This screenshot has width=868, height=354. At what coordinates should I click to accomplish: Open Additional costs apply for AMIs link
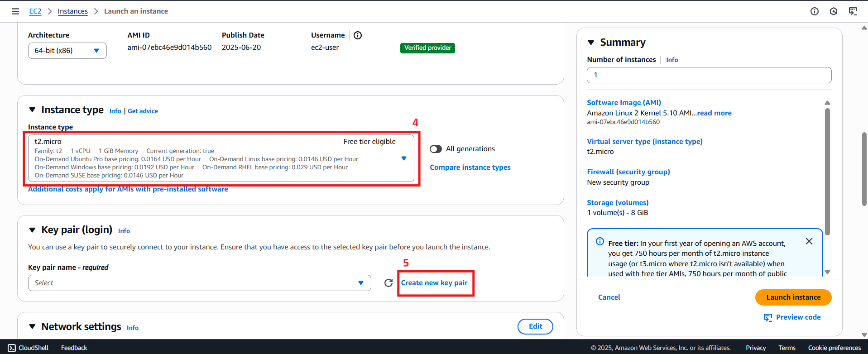pyautogui.click(x=128, y=189)
